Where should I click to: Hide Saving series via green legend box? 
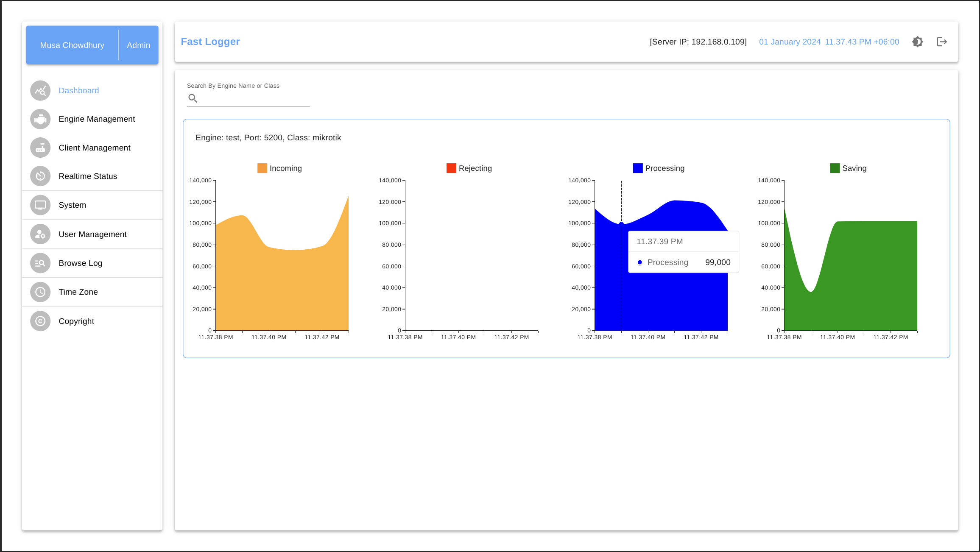click(835, 168)
